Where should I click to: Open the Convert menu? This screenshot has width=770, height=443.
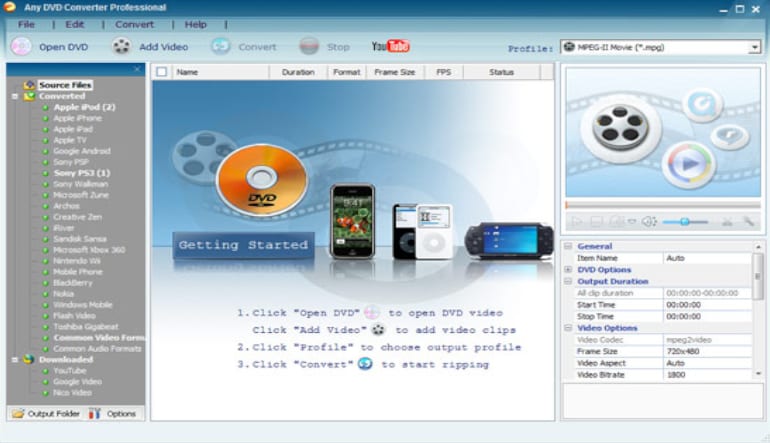[x=134, y=24]
